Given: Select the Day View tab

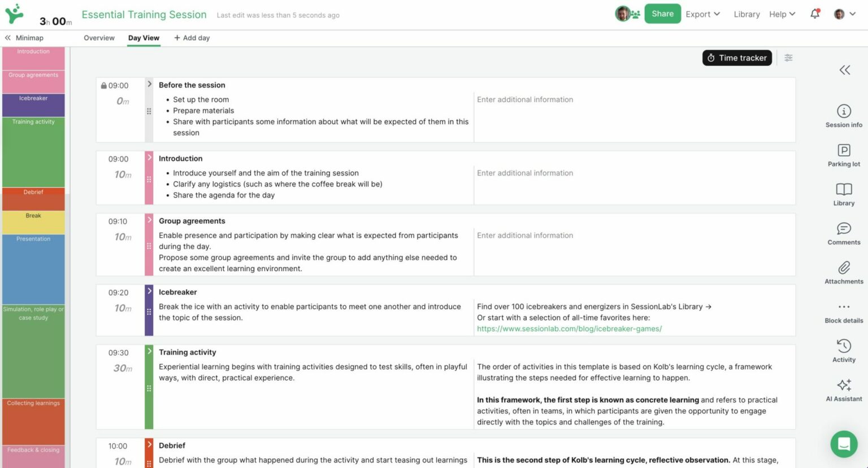Looking at the screenshot, I should 143,38.
